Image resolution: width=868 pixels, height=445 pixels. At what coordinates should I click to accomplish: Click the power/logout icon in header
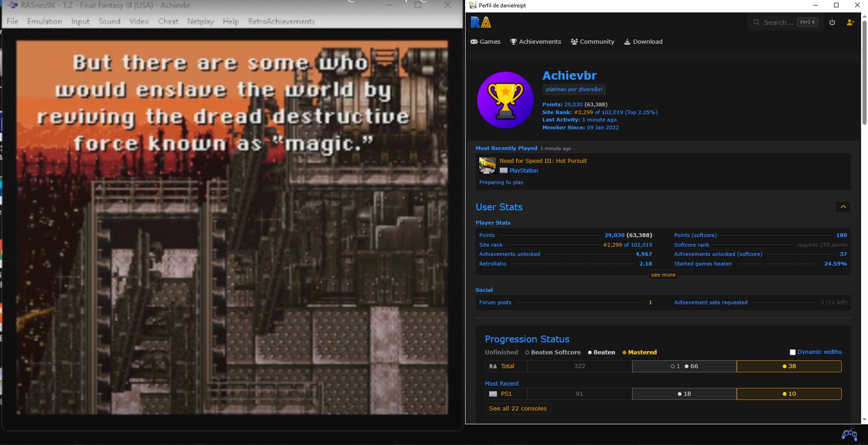[832, 22]
